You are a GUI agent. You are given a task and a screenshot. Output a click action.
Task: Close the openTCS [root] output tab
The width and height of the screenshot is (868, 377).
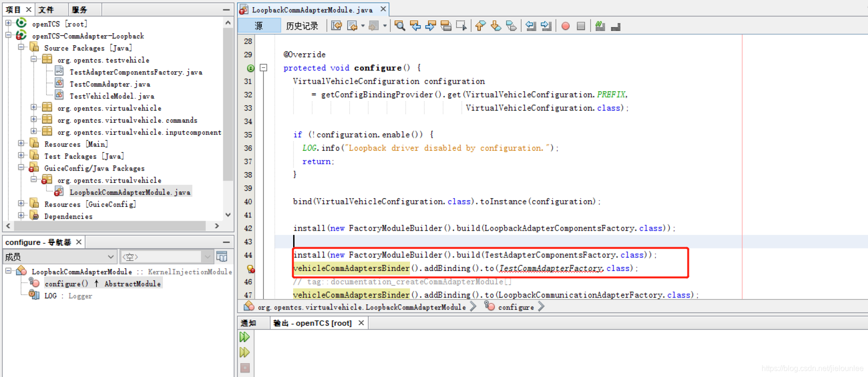click(361, 323)
